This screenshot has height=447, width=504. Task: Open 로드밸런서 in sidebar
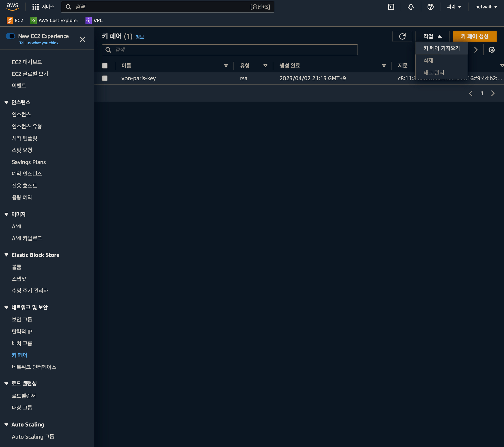[x=24, y=396]
